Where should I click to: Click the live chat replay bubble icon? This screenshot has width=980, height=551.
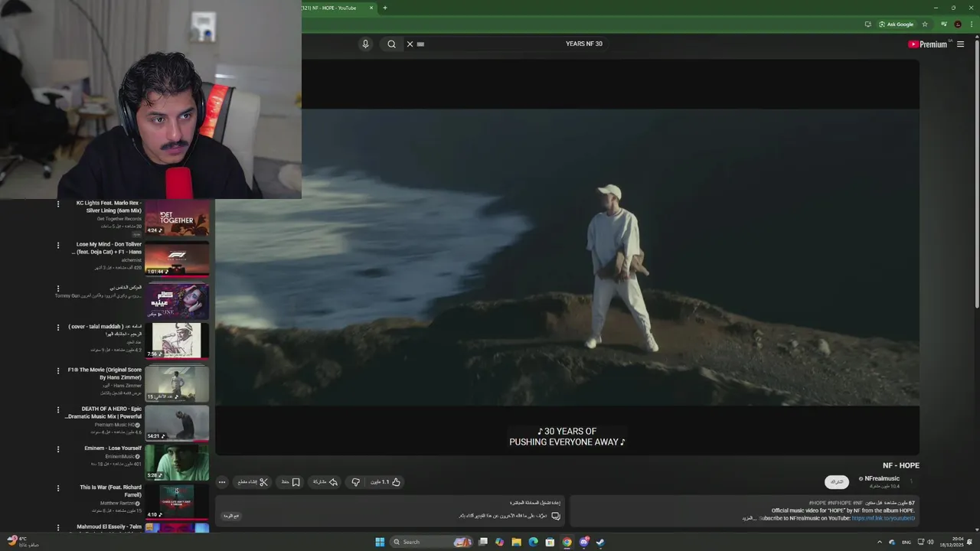tap(556, 516)
